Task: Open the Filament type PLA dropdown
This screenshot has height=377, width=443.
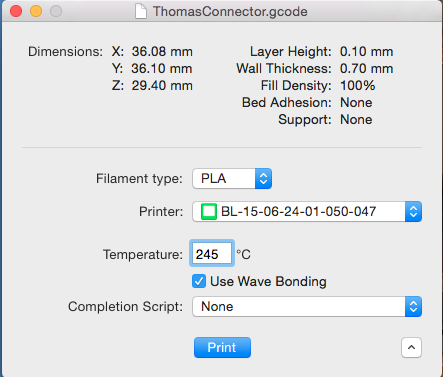Action: 232,179
